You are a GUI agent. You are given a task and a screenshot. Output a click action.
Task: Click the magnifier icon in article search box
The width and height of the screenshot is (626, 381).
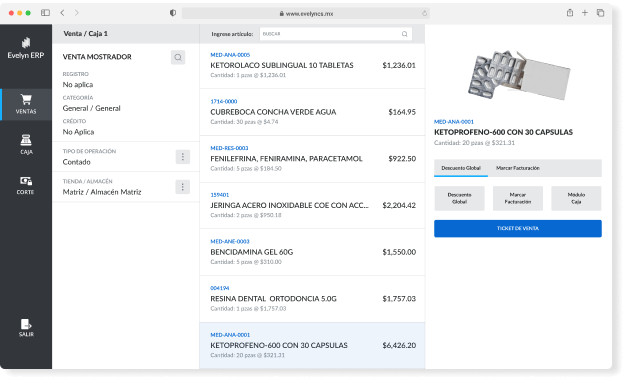(404, 34)
